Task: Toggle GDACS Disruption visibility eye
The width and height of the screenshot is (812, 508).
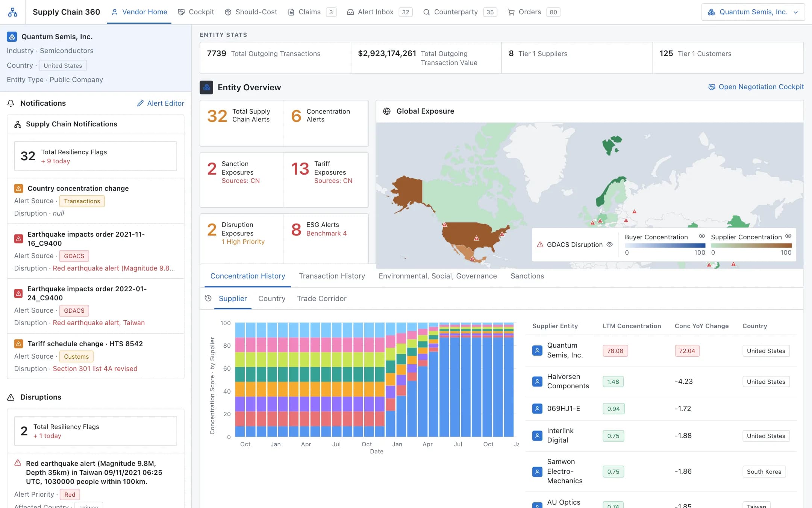Action: click(x=610, y=245)
